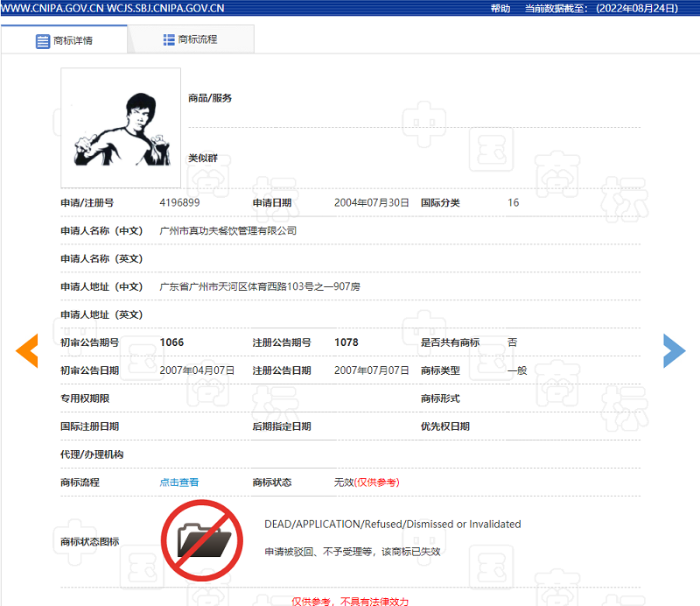Click the blue next-record arrow
This screenshot has height=606, width=700.
[x=674, y=350]
